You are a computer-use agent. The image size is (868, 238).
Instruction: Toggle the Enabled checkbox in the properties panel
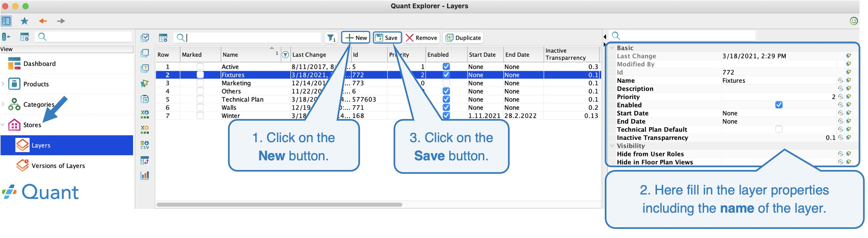779,105
